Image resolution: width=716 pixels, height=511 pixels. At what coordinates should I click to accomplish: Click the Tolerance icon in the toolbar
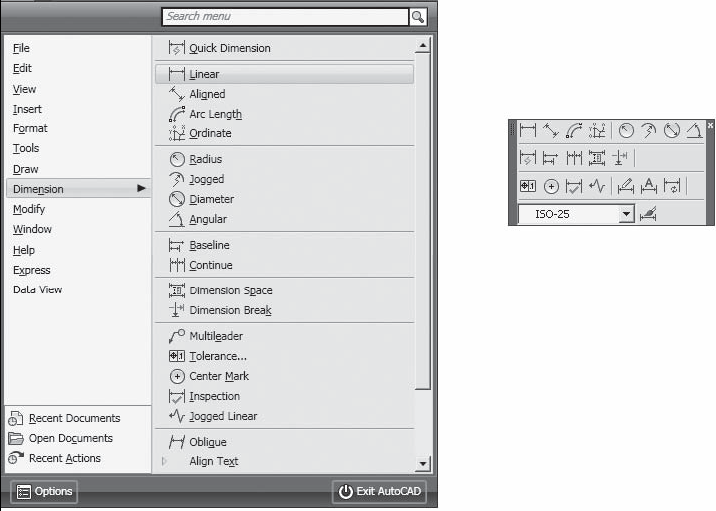click(x=528, y=186)
